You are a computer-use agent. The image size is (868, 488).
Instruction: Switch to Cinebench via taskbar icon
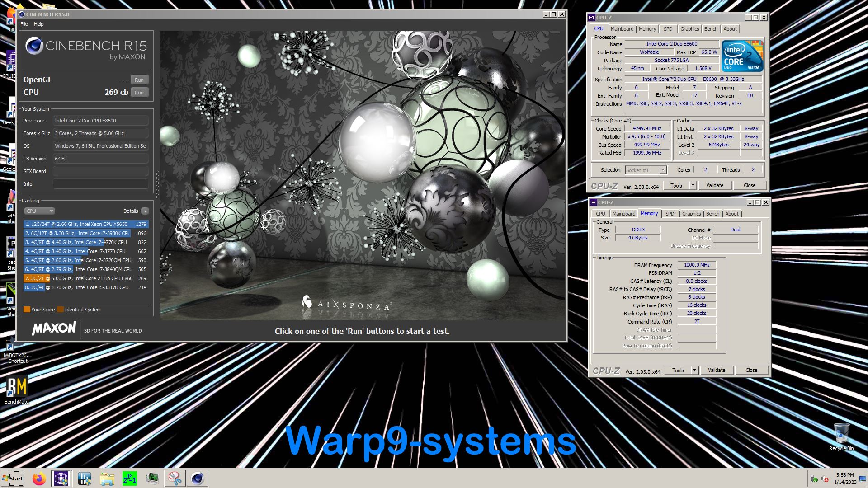tap(198, 479)
